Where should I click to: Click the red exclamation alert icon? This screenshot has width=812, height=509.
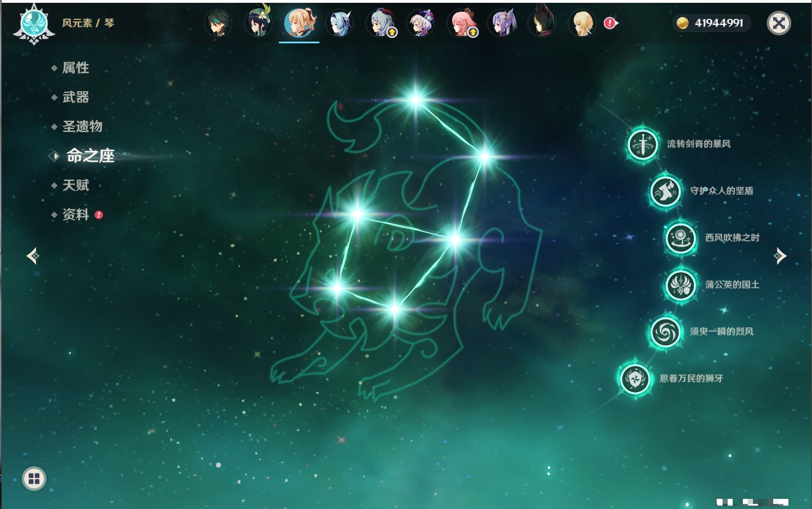pos(610,23)
